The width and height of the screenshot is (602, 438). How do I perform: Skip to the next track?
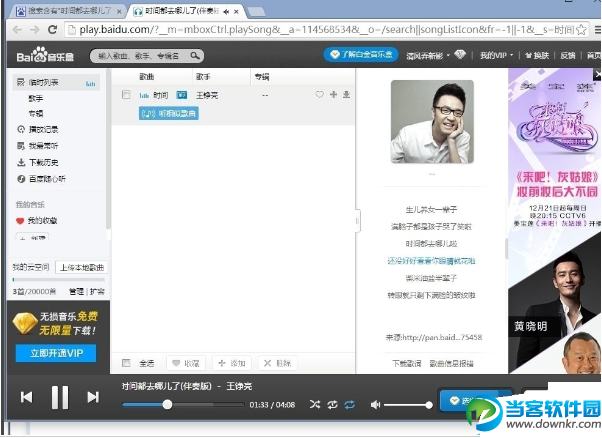click(x=93, y=397)
